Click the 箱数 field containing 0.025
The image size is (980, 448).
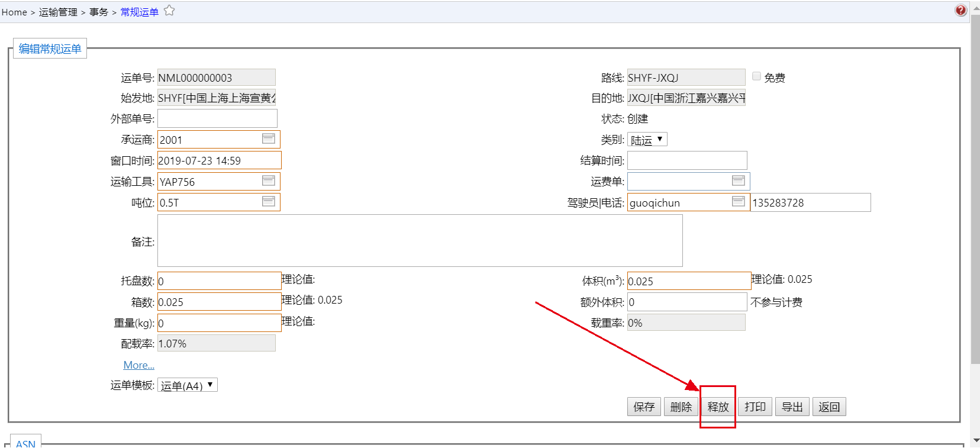(x=219, y=301)
